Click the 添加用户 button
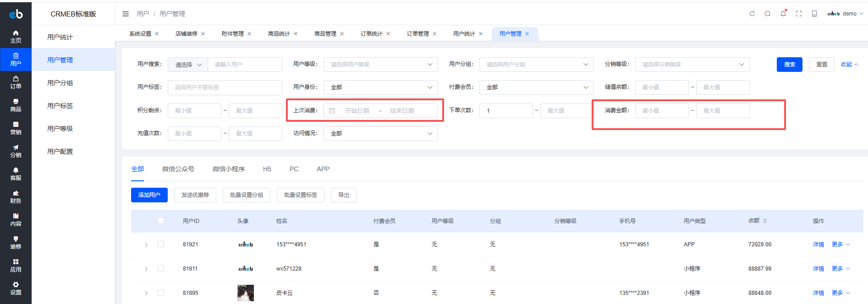868x304 pixels. [x=149, y=195]
